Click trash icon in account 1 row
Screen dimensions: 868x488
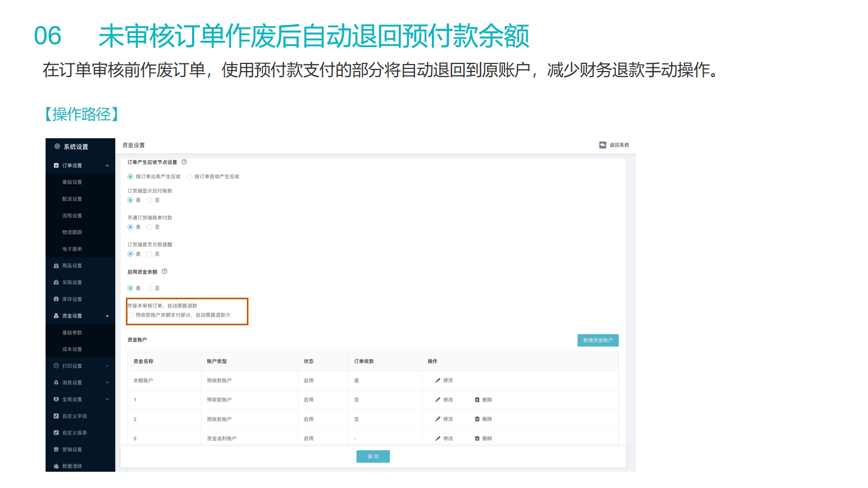(477, 400)
